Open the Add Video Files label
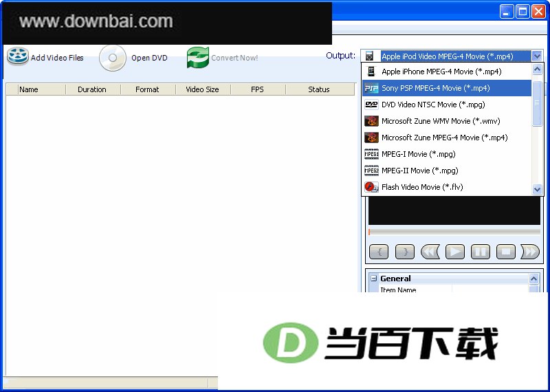This screenshot has height=392, width=550. point(57,58)
